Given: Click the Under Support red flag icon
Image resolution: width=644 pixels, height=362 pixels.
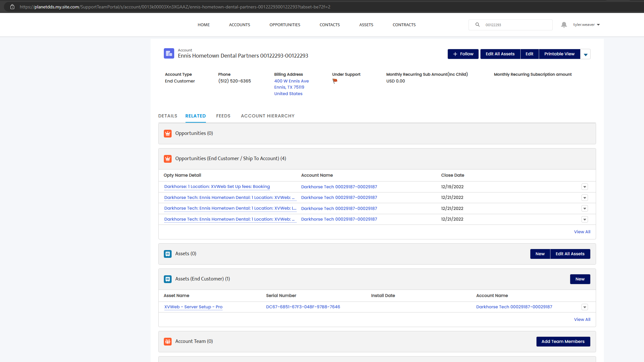Looking at the screenshot, I should (335, 81).
